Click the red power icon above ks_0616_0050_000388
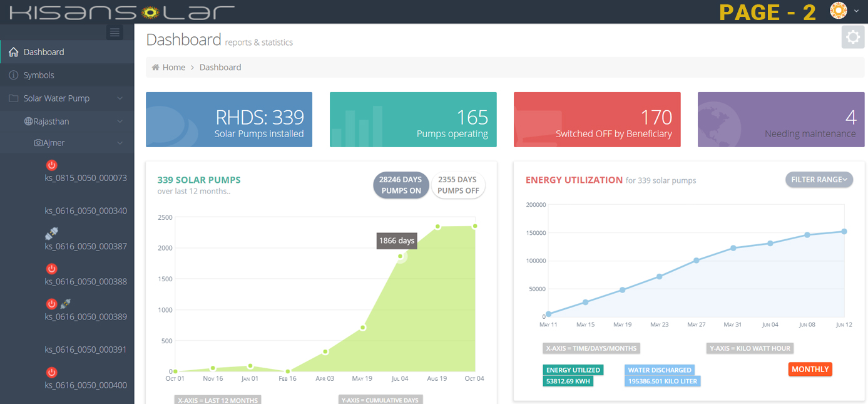Screen dimensions: 868x404 [52, 269]
